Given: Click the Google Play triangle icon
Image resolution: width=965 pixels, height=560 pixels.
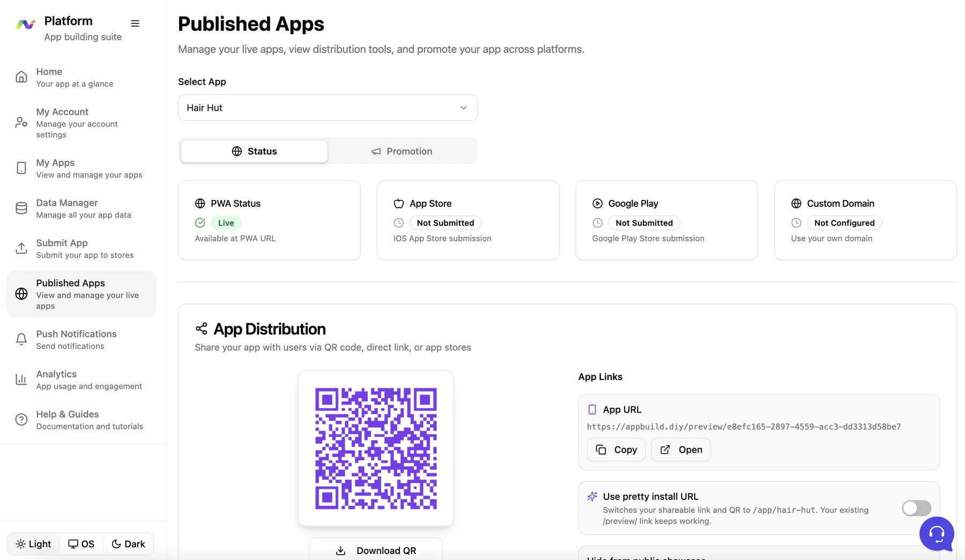Looking at the screenshot, I should 598,204.
